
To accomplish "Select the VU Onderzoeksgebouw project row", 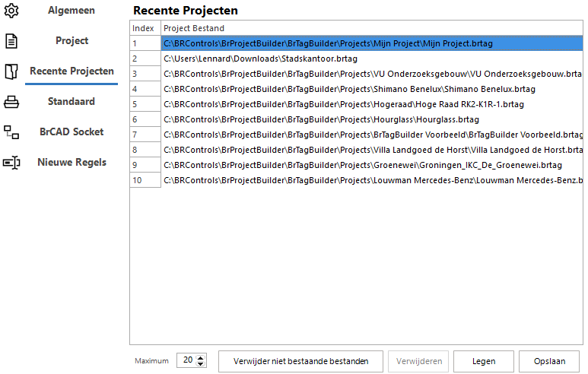I will coord(372,74).
